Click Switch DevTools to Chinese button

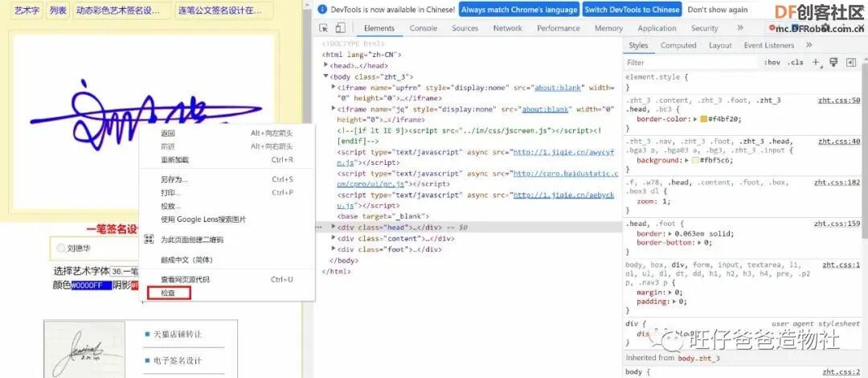632,10
